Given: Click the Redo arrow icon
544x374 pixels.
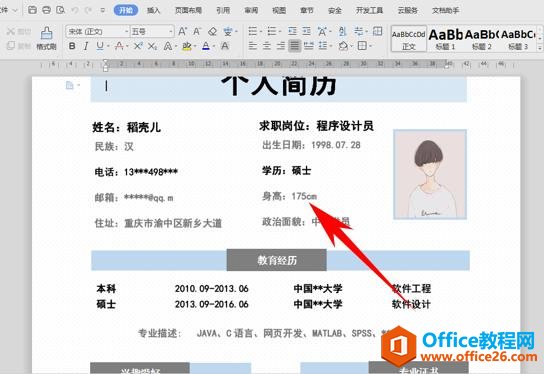Looking at the screenshot, I should tap(88, 10).
